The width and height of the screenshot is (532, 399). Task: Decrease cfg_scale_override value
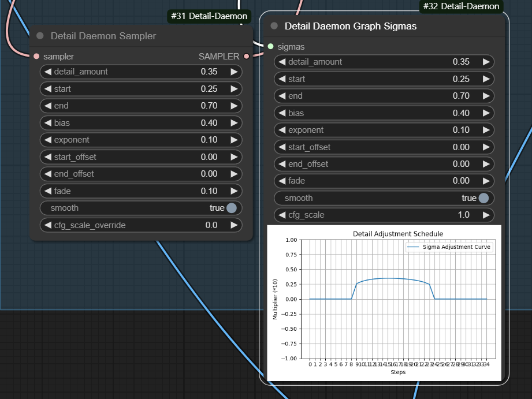(x=48, y=225)
